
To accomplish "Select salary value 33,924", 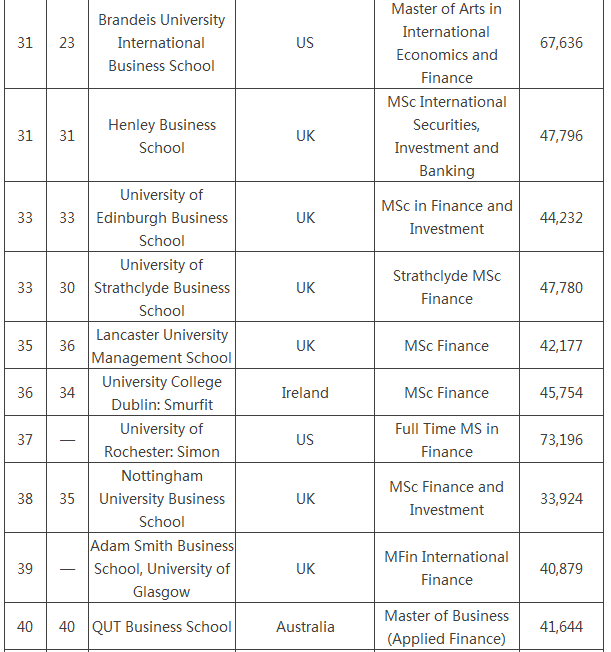I will pos(561,498).
